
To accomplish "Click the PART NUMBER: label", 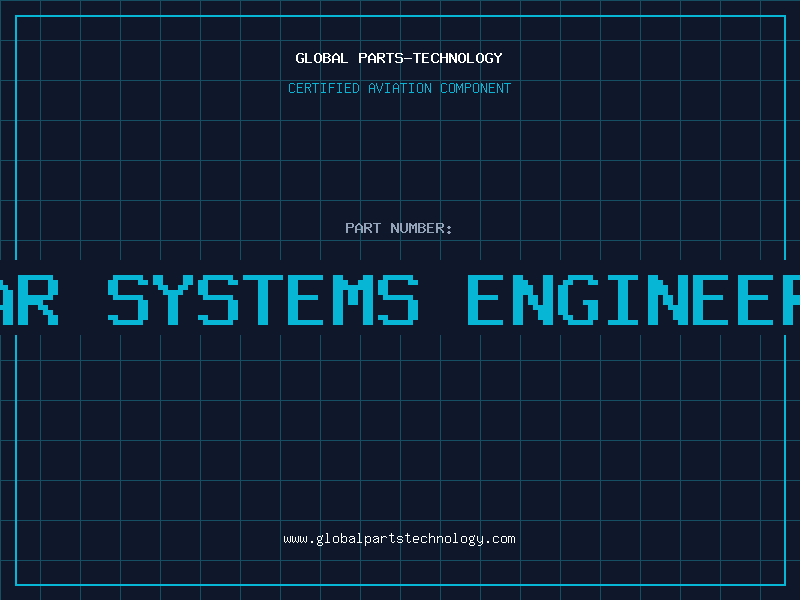I will point(398,228).
